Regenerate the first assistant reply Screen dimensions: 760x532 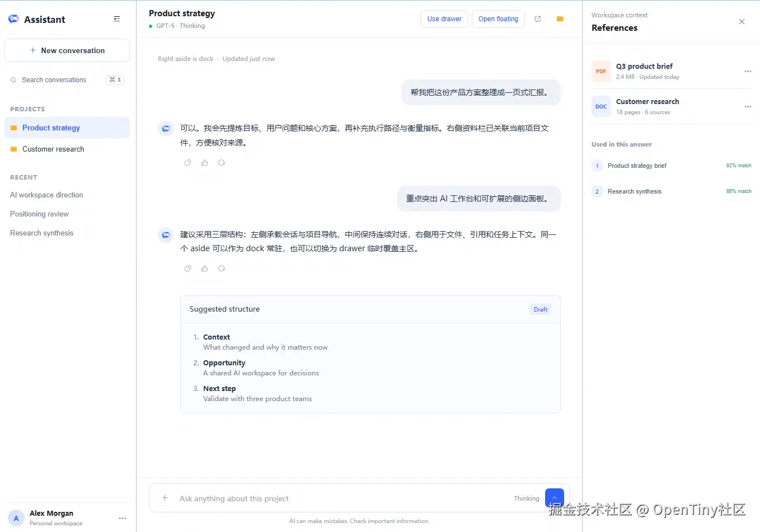[222, 163]
